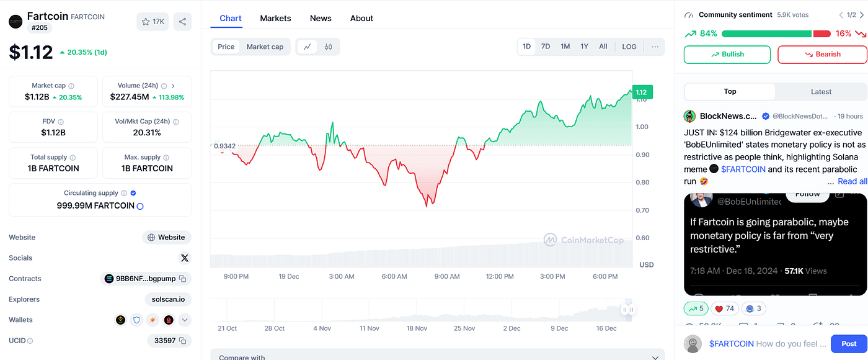The height and width of the screenshot is (360, 868).
Task: Click the How do you feel input field
Action: pyautogui.click(x=768, y=344)
